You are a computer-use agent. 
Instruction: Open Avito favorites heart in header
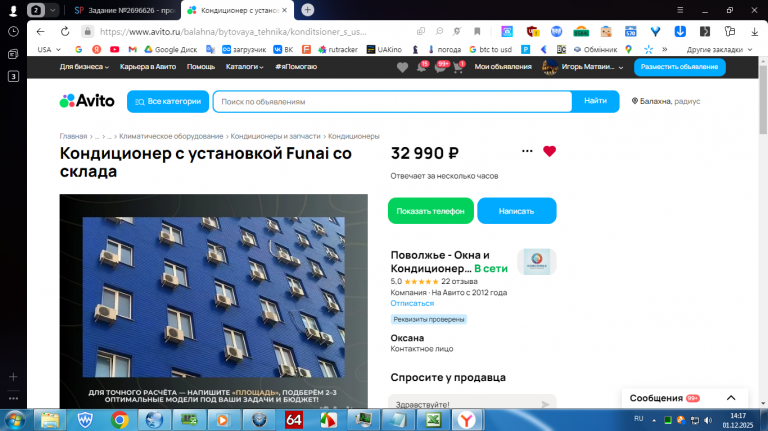click(x=402, y=68)
